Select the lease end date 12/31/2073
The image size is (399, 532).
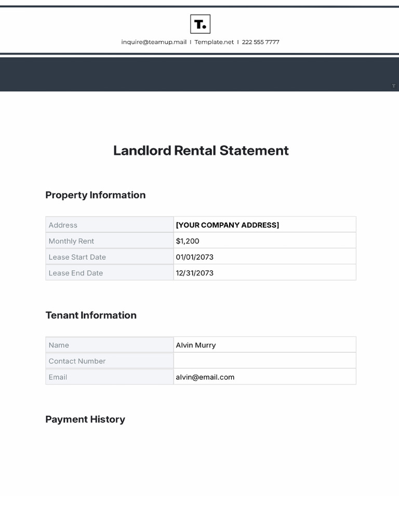coord(195,273)
